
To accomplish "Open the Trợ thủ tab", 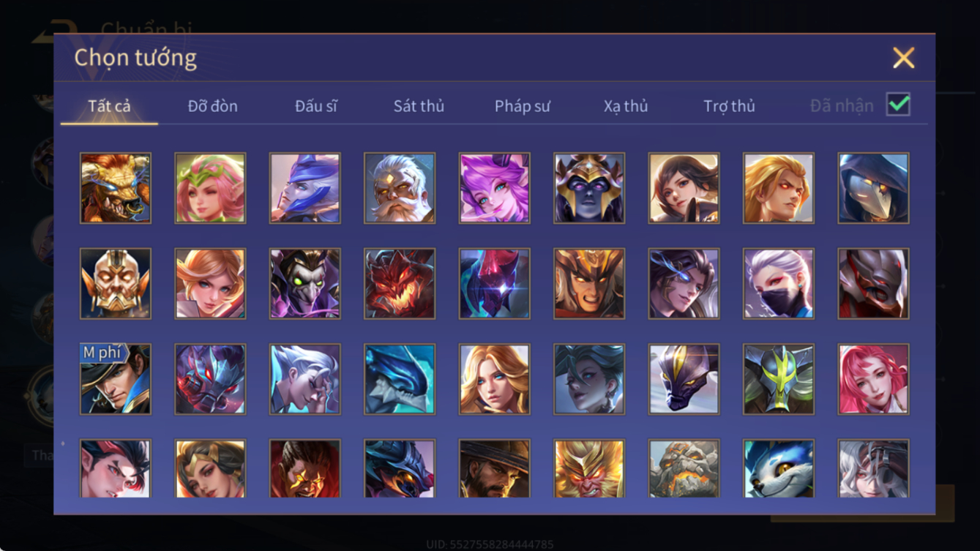I will pos(729,106).
